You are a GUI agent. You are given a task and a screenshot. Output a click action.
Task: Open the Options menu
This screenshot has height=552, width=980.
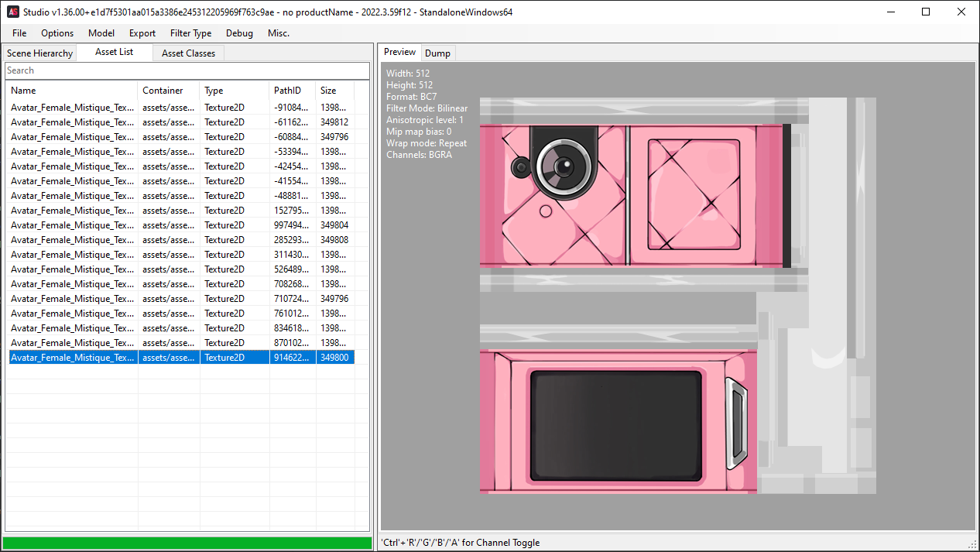click(x=57, y=33)
